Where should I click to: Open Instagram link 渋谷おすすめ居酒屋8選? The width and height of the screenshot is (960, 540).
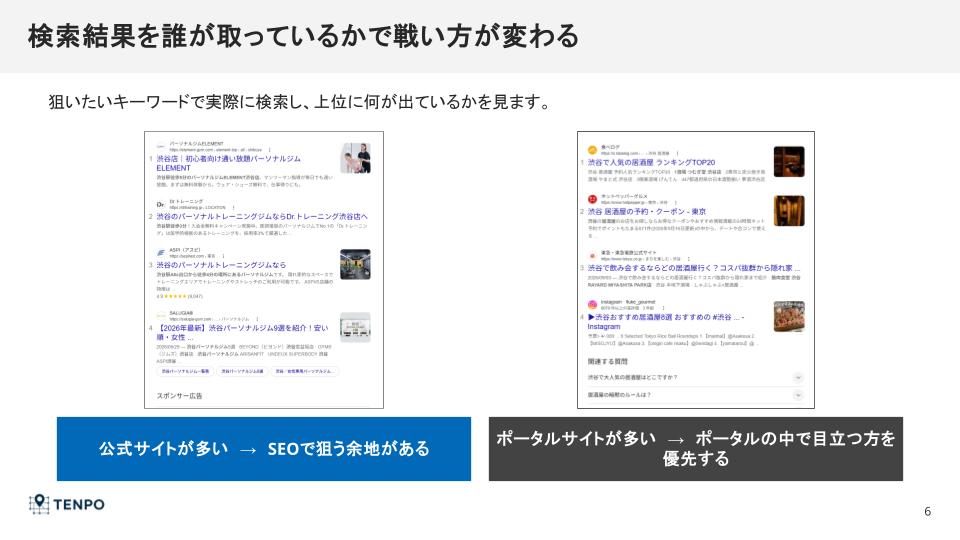[666, 321]
